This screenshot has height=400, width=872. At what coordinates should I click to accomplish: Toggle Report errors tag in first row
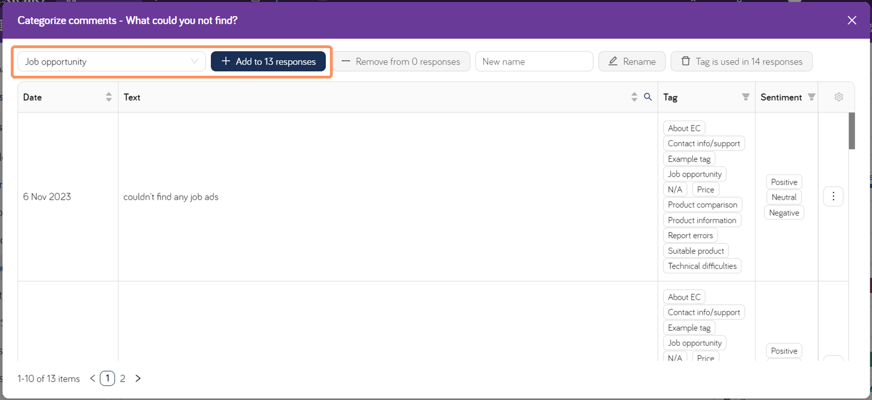click(691, 235)
